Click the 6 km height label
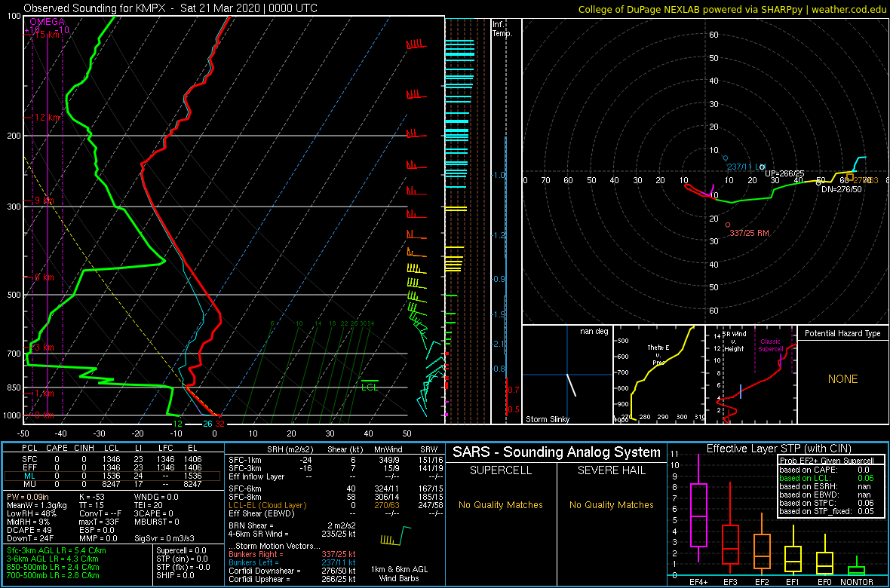This screenshot has height=588, width=890. coord(44,277)
